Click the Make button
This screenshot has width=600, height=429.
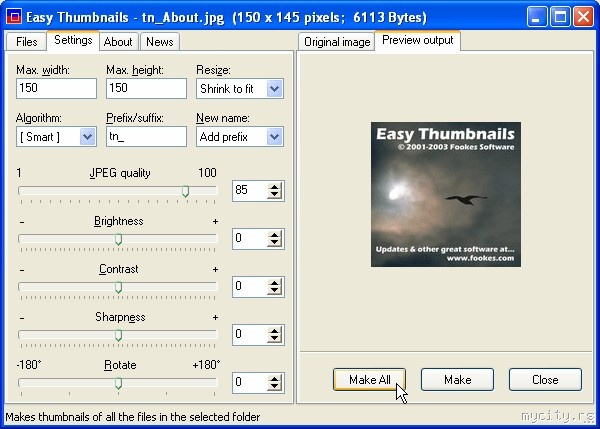457,380
